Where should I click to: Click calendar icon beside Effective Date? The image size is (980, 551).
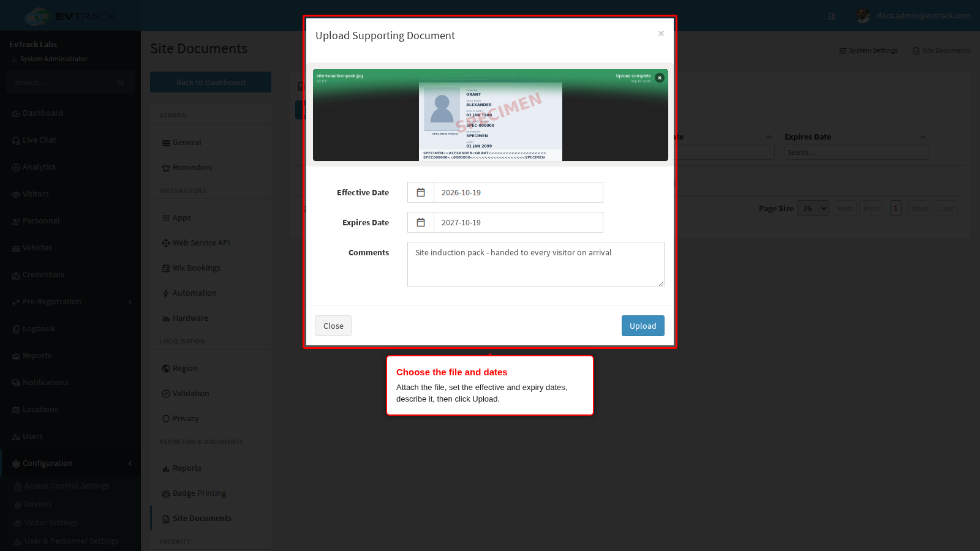(x=421, y=192)
